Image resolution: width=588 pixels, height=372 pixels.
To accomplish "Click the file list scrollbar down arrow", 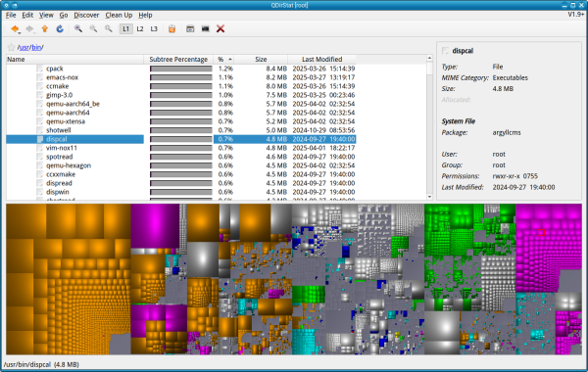I will pyautogui.click(x=429, y=197).
